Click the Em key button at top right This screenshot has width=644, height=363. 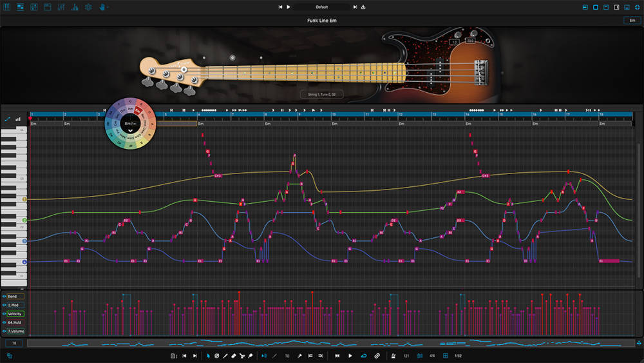(x=632, y=20)
